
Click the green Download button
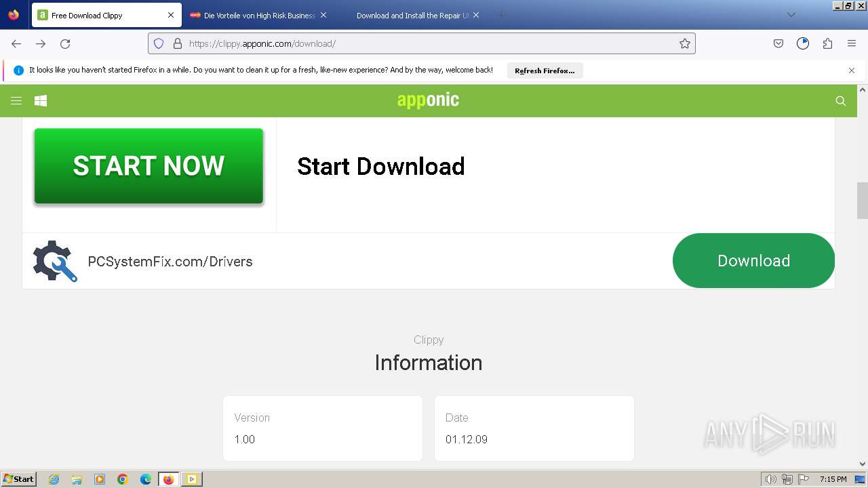[x=753, y=261]
